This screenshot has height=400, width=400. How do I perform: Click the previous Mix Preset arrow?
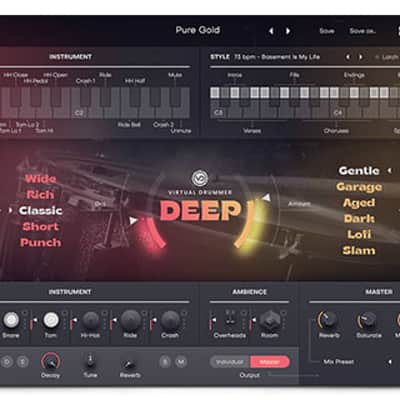389,362
